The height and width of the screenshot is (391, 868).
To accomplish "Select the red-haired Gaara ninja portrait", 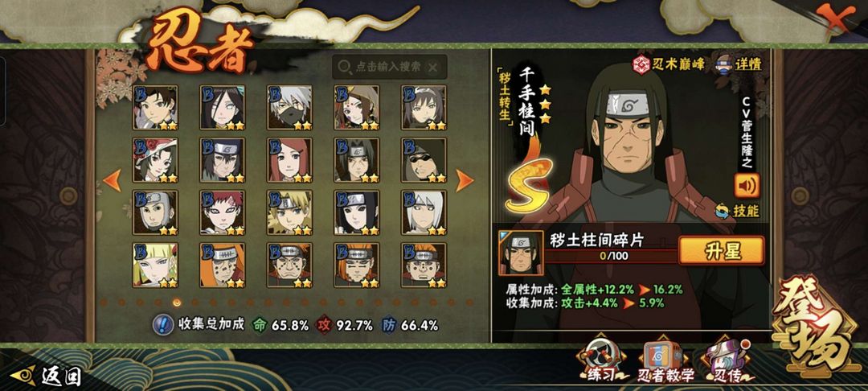I will [x=222, y=212].
